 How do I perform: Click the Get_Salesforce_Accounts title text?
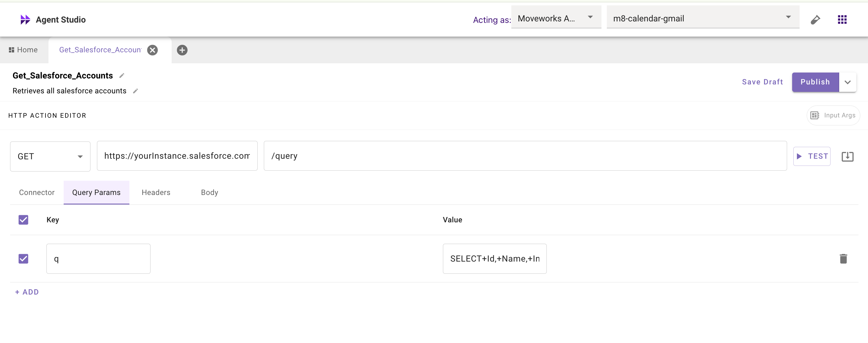[x=63, y=76]
